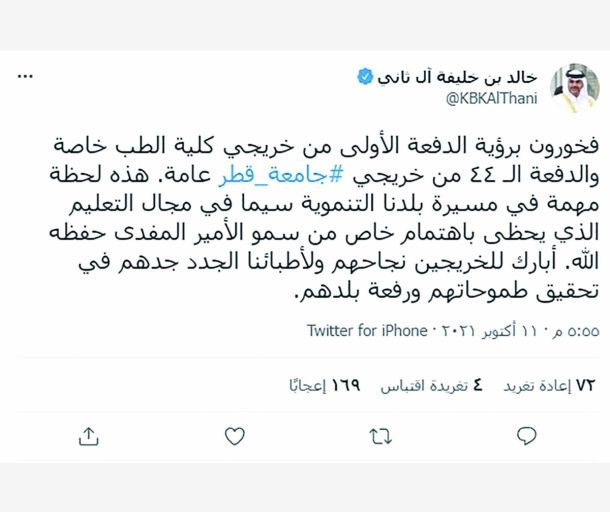This screenshot has height=512, width=610.
Task: Like the tweet with the heart icon
Action: [x=233, y=435]
